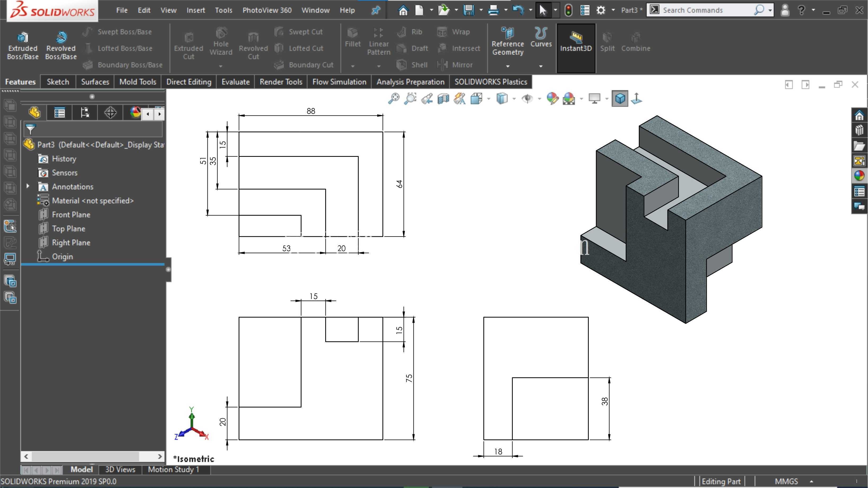The image size is (868, 488).
Task: Switch to the 3D Views tab
Action: (x=120, y=469)
